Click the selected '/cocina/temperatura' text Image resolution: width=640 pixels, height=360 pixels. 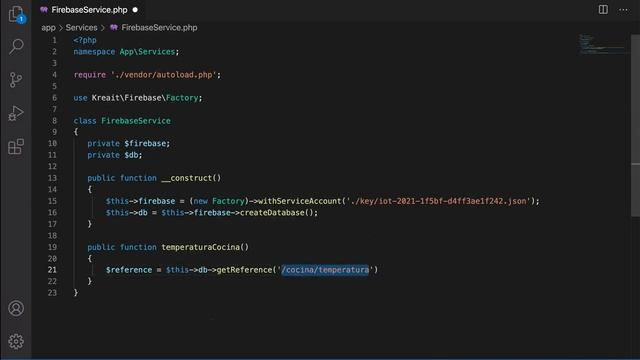pyautogui.click(x=325, y=270)
